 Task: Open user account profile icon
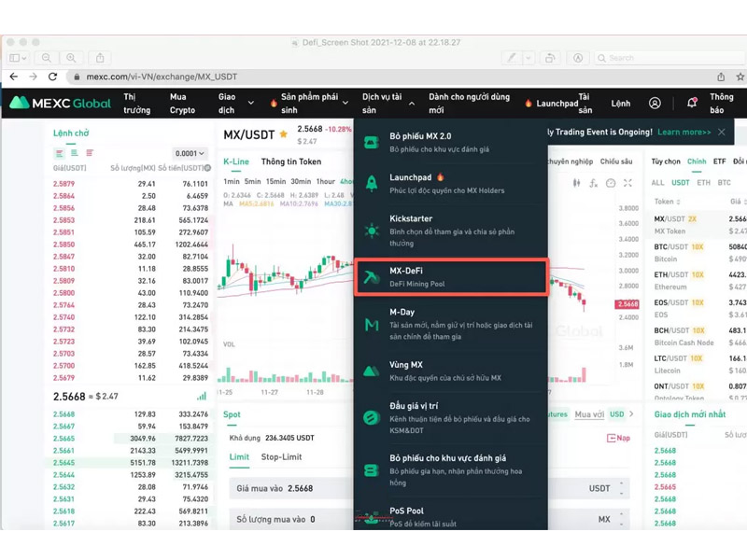tap(655, 103)
